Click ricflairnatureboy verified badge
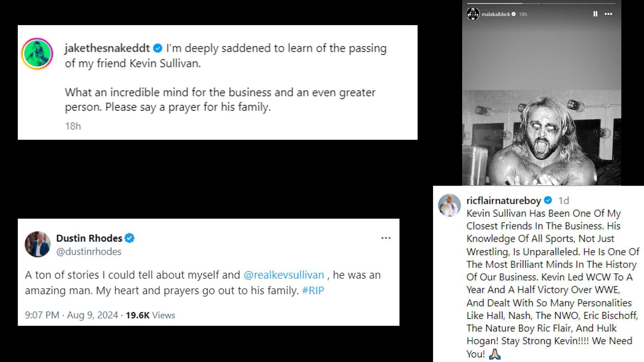The height and width of the screenshot is (362, 644). click(548, 200)
